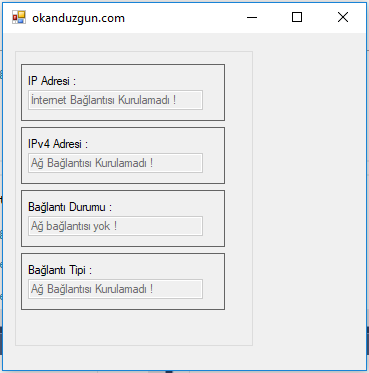Click the okanduzgun.com window title text
This screenshot has height=373, width=369.
[78, 18]
